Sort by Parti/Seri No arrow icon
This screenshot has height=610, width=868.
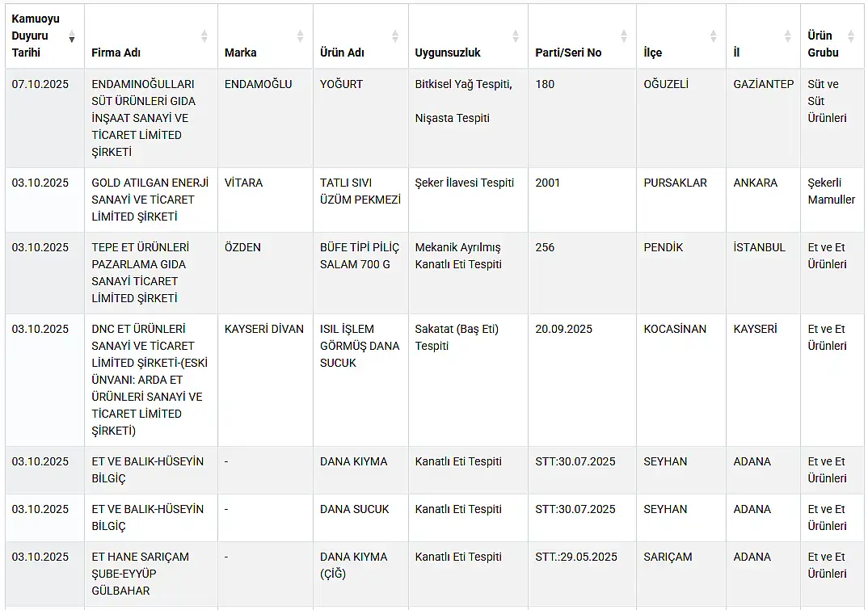click(x=624, y=36)
